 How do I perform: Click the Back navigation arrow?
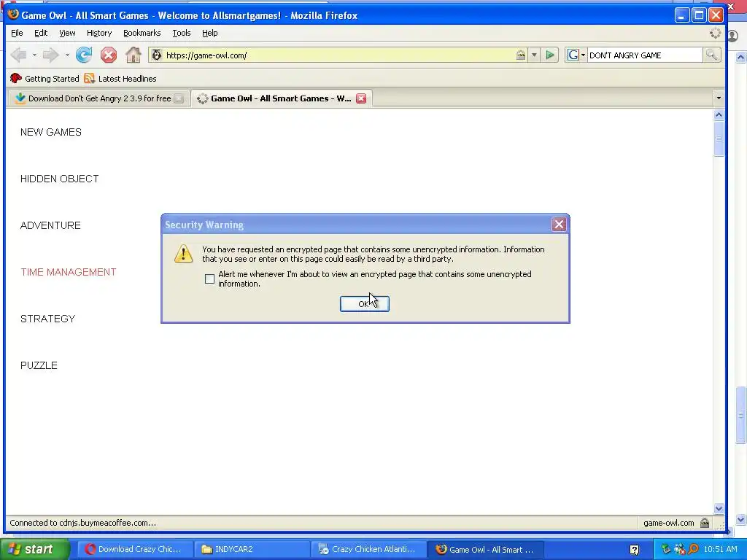coord(18,55)
